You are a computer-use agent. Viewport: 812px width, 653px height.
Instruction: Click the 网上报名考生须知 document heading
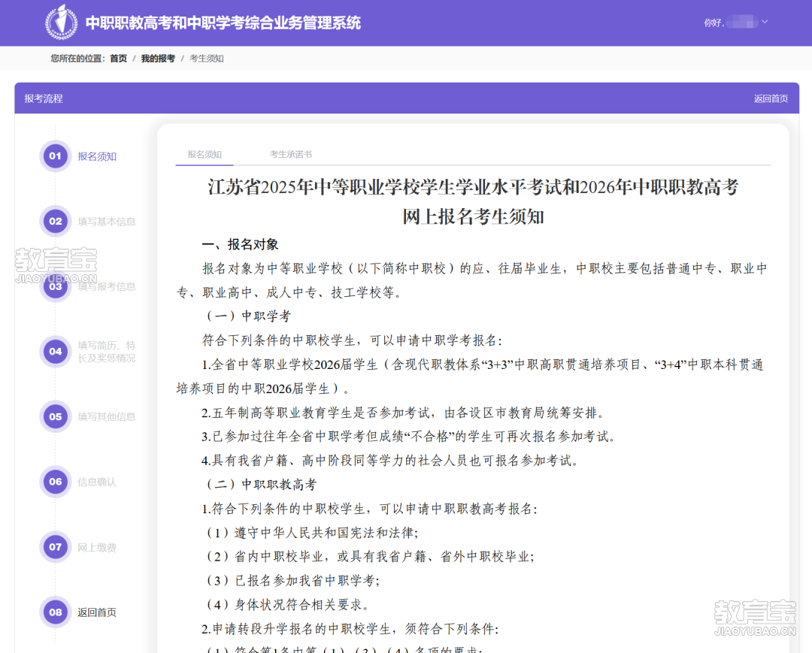click(x=474, y=217)
